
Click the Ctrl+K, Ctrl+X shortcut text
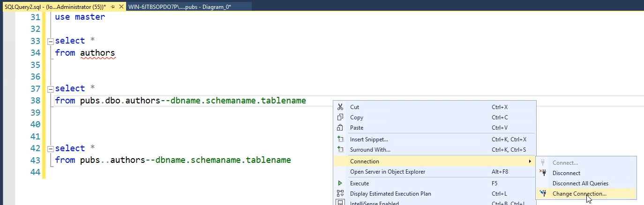coord(509,139)
